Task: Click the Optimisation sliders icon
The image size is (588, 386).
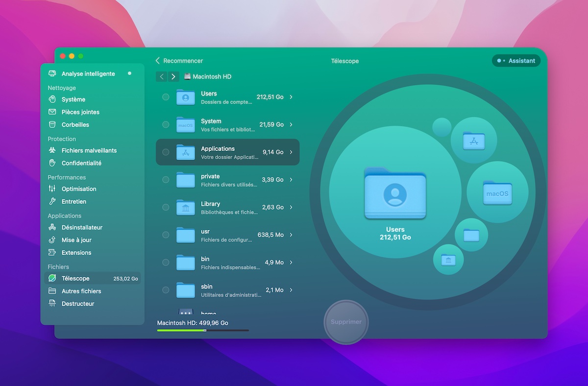Action: pos(52,189)
